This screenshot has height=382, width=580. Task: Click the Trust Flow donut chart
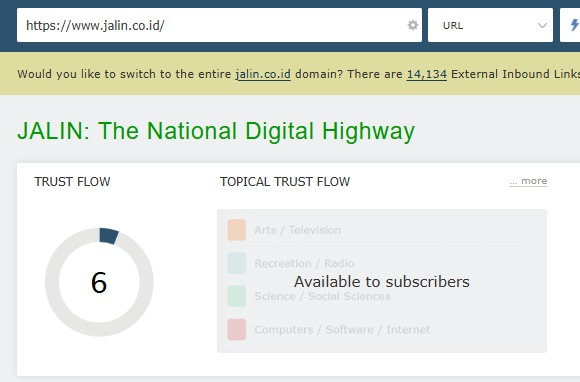click(99, 282)
